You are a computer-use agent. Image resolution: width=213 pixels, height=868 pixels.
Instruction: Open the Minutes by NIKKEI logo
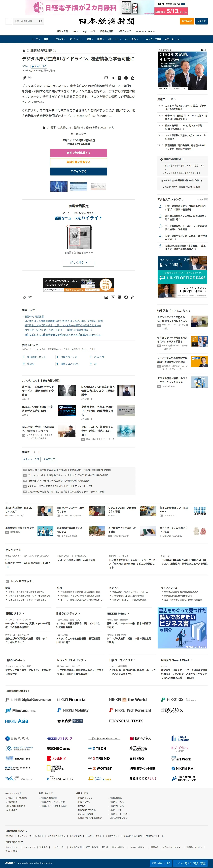click(21, 710)
